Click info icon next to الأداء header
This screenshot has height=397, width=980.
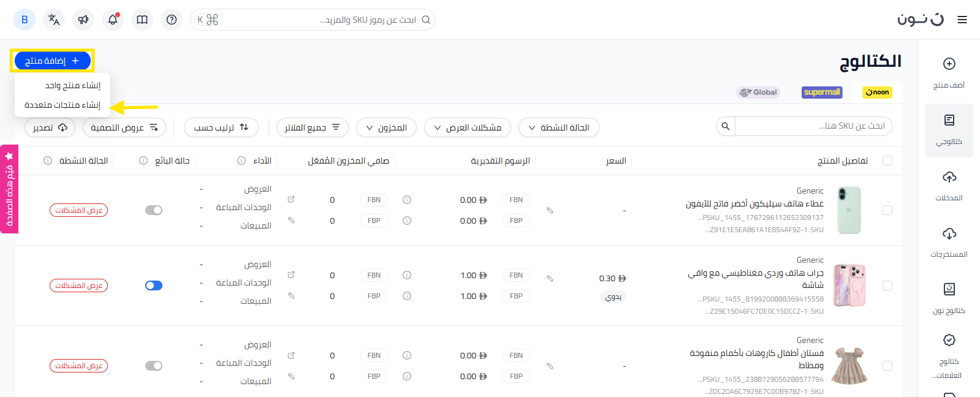point(241,161)
